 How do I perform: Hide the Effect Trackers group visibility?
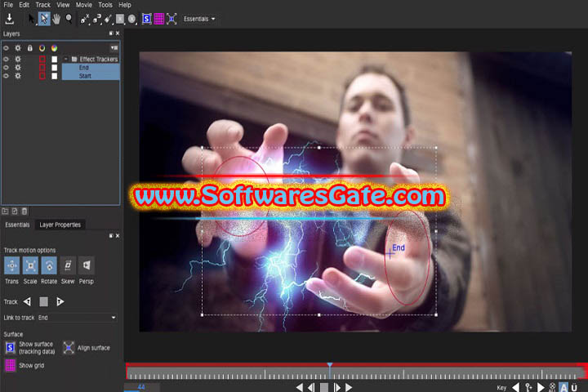(6, 60)
